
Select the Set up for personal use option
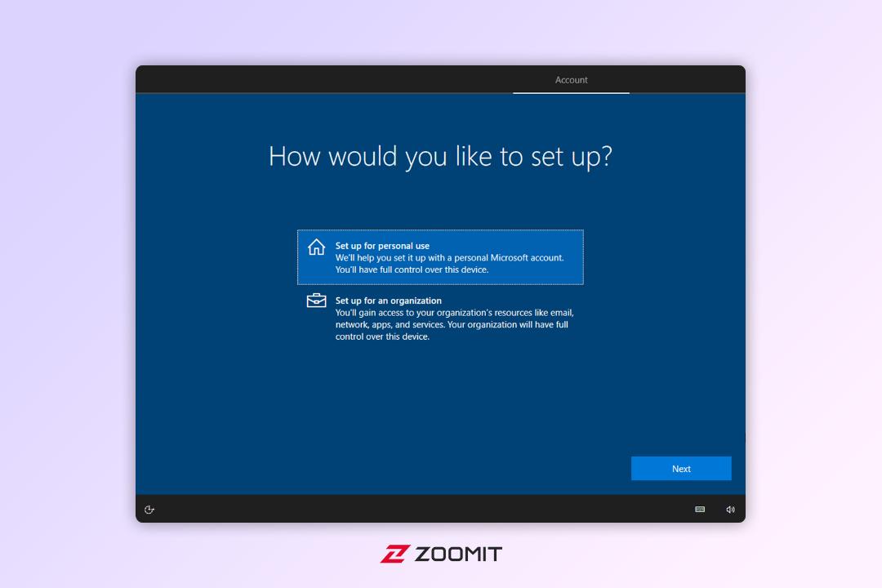tap(440, 257)
